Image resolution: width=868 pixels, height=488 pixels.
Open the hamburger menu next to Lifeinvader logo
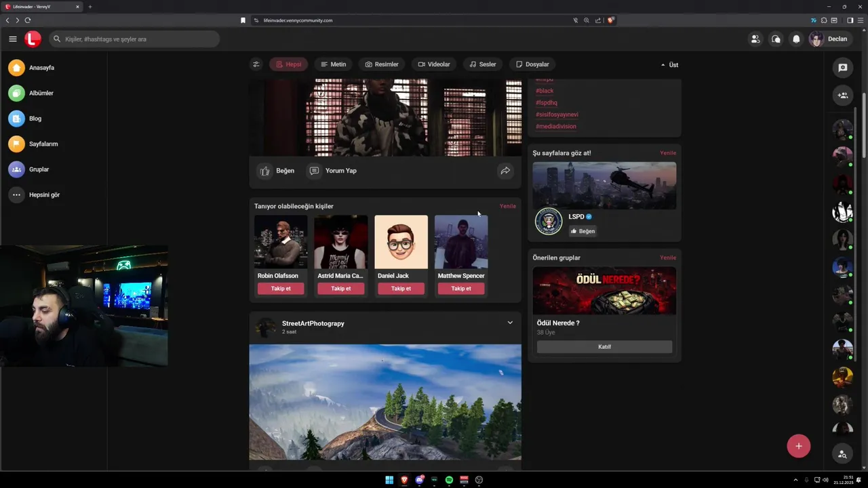[x=13, y=39]
